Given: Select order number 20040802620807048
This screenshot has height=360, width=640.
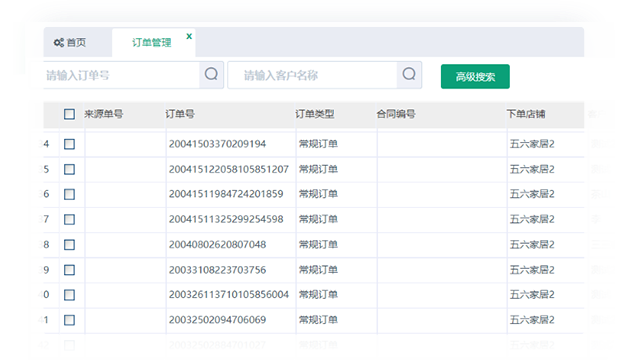Looking at the screenshot, I should pyautogui.click(x=218, y=245).
